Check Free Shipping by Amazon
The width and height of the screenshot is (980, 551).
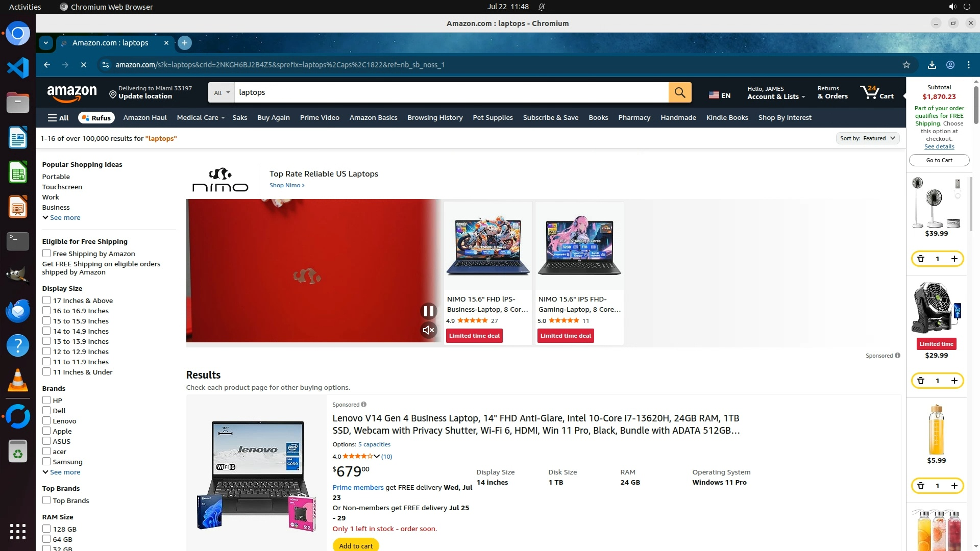tap(46, 254)
